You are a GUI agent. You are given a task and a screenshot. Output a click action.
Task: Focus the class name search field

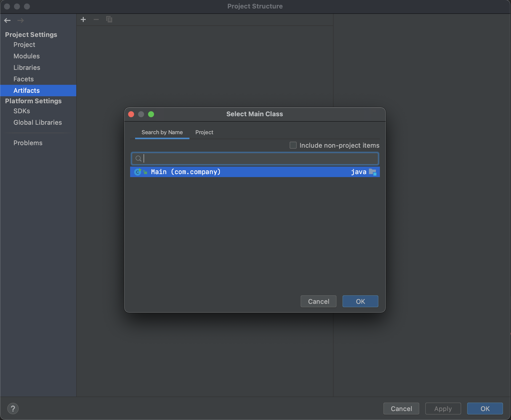[259, 159]
